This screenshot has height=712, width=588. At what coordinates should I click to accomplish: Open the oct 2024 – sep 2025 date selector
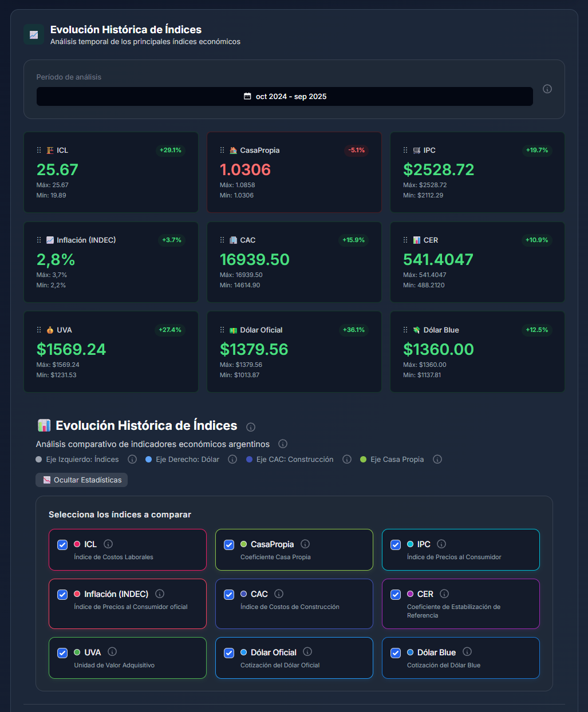point(285,96)
